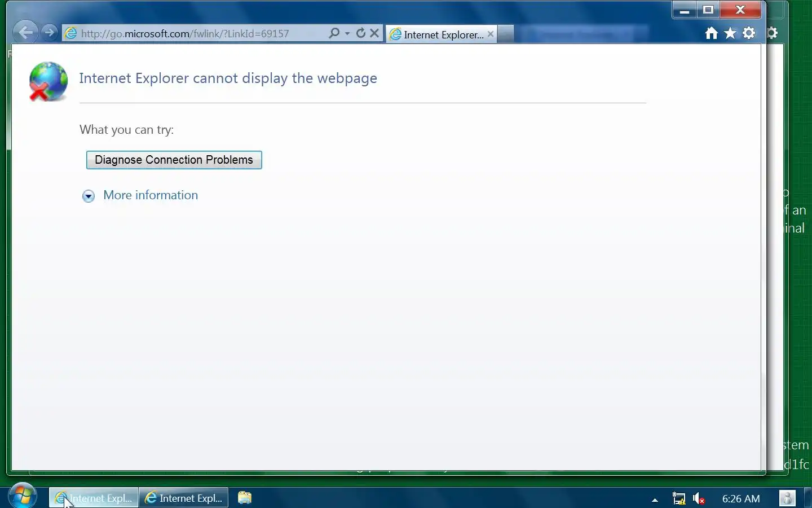Open the Tools gear menu
This screenshot has width=812, height=508.
[749, 33]
